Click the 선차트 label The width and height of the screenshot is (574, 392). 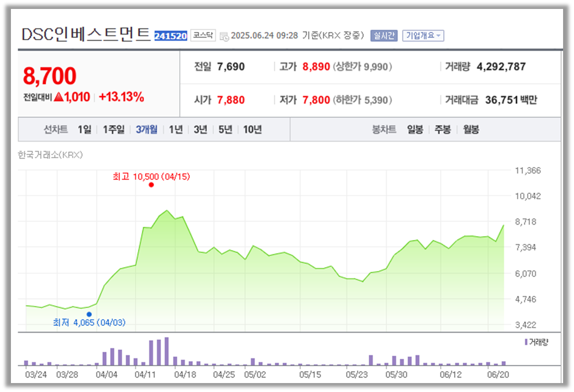56,130
